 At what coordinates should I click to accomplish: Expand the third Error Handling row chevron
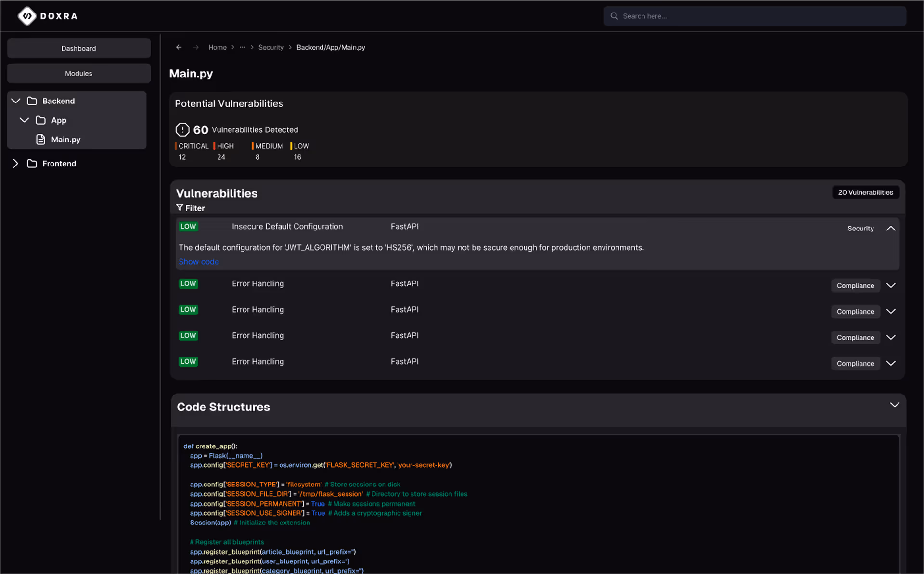pos(891,337)
